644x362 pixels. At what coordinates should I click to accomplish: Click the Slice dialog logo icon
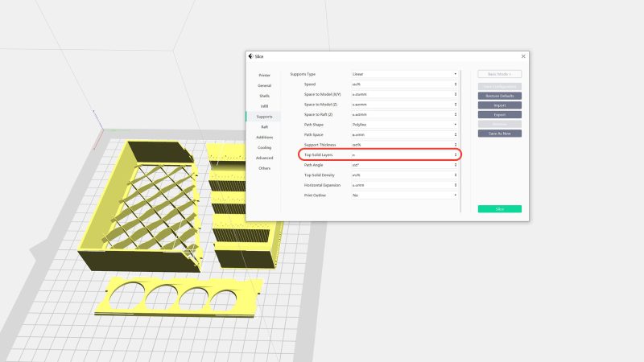click(x=250, y=56)
